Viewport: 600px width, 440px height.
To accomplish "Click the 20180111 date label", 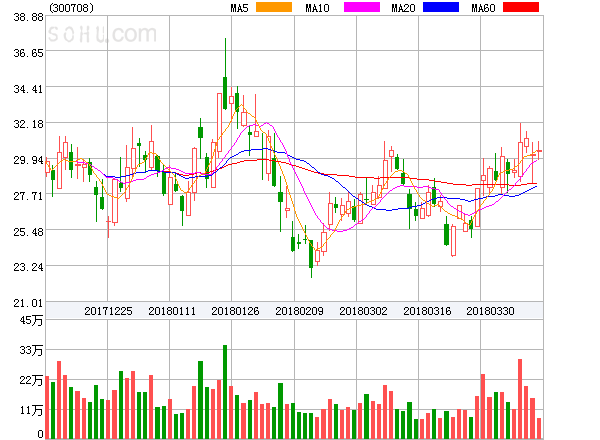I will coord(172,311).
